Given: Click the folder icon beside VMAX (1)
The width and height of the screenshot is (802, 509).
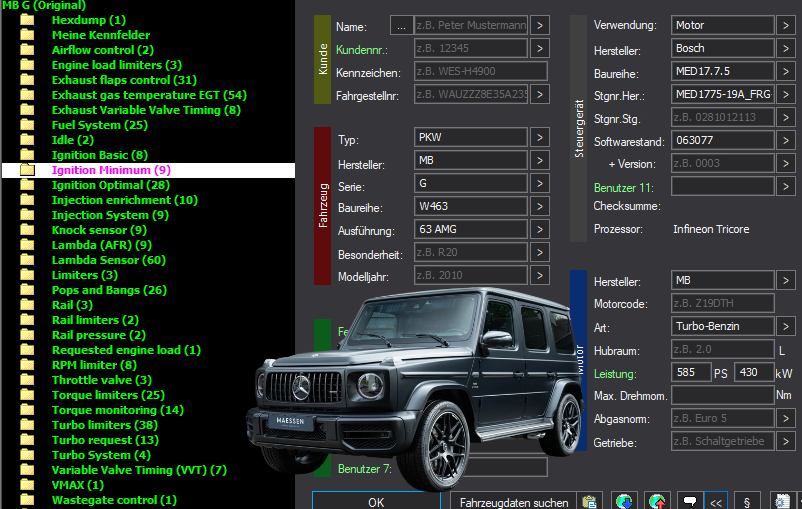Looking at the screenshot, I should [x=27, y=485].
